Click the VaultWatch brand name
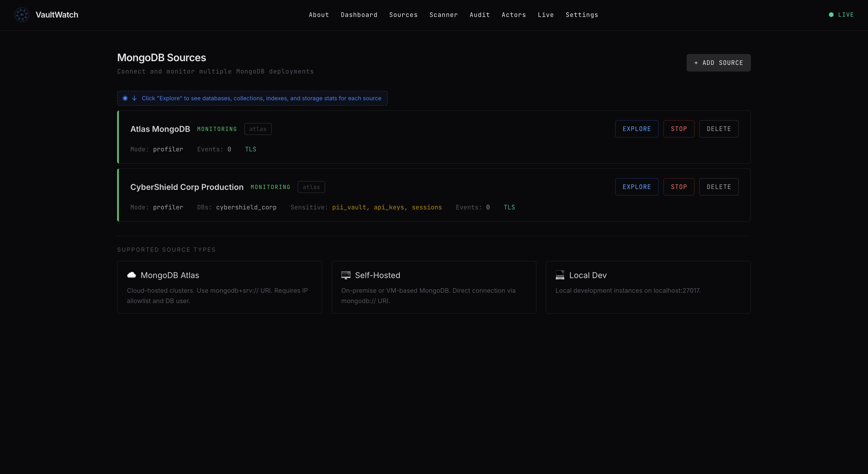Viewport: 868px width, 474px height. click(x=57, y=15)
